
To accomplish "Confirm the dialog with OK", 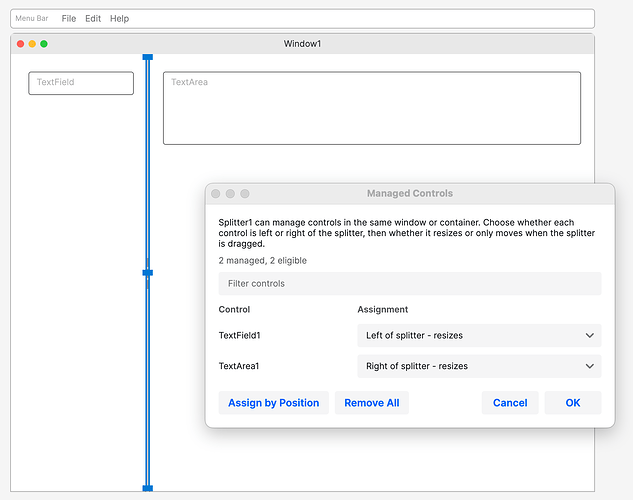I will 573,403.
